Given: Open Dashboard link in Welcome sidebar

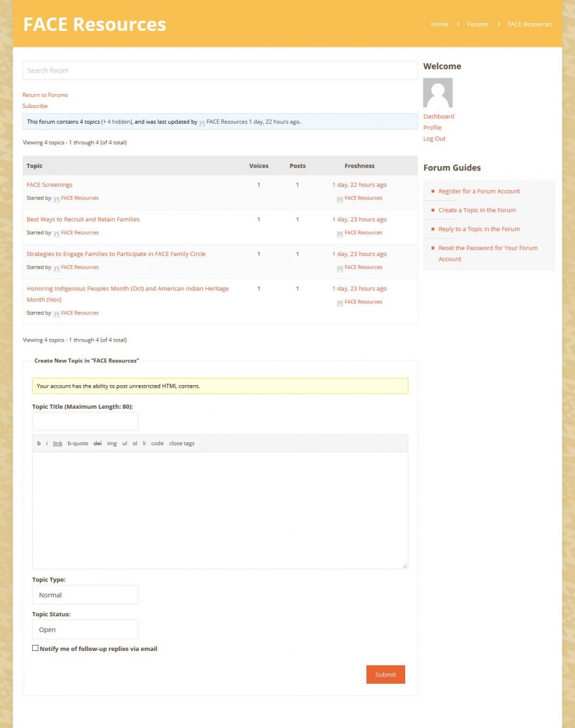Looking at the screenshot, I should coord(439,116).
